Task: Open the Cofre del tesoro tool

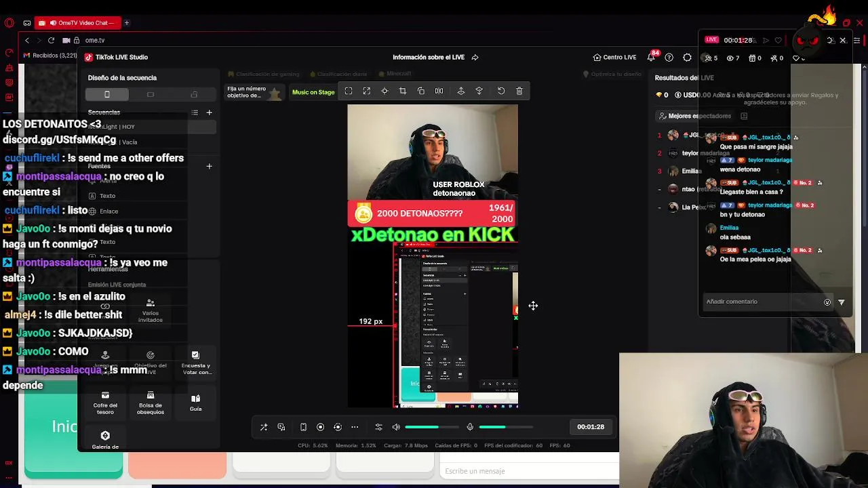Action: tap(105, 403)
